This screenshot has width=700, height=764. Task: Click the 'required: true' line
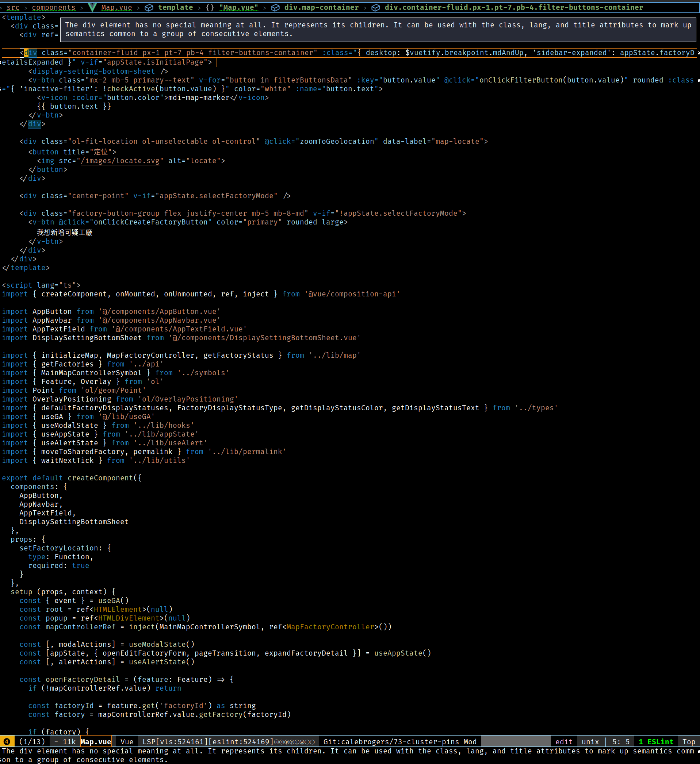[x=59, y=565]
